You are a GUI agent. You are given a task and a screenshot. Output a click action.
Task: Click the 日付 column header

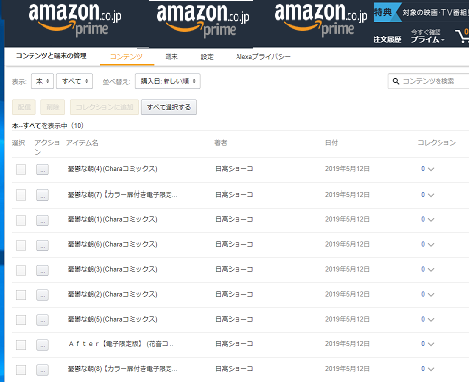(x=331, y=143)
